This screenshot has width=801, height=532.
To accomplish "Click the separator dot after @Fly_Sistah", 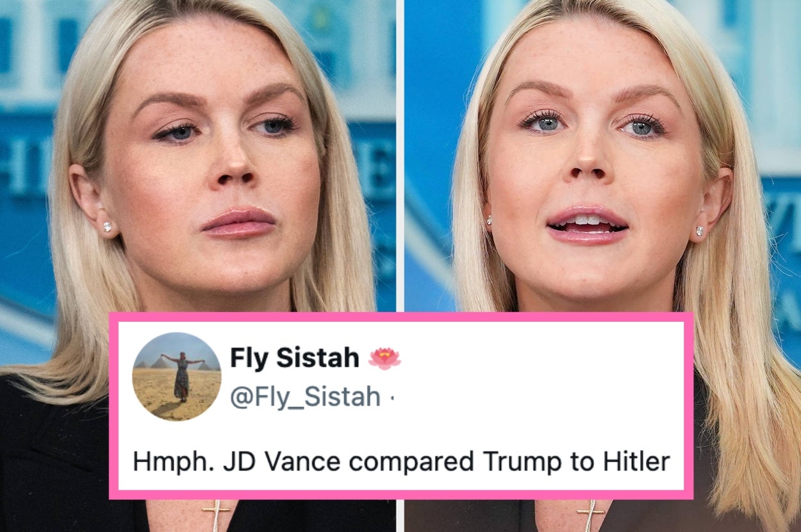I will click(392, 398).
